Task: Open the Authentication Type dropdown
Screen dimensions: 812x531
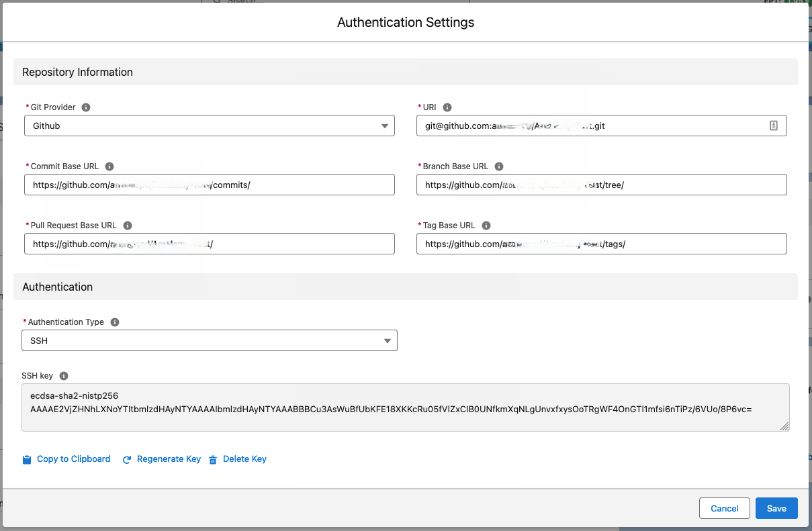Action: tap(210, 340)
